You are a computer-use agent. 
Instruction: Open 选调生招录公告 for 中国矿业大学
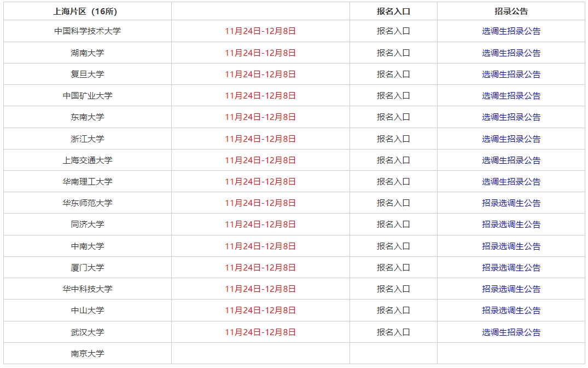click(x=511, y=96)
